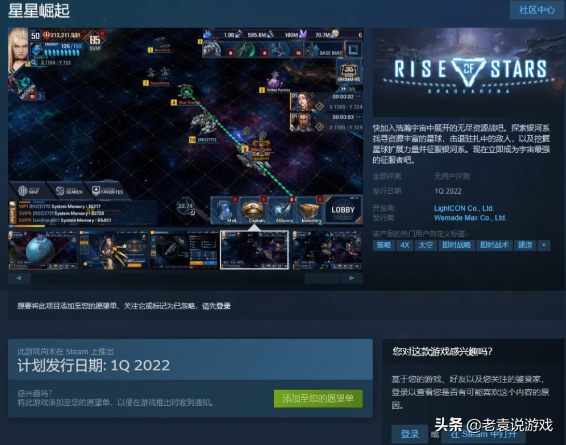Select the ship upgrade screenshot thumbnail

[184, 250]
